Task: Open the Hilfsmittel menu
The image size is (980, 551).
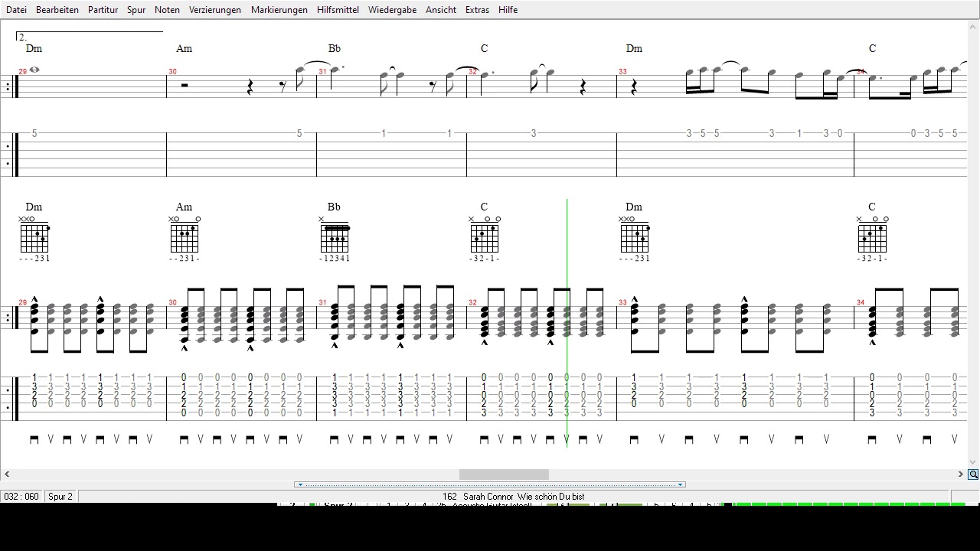Action: pos(338,10)
